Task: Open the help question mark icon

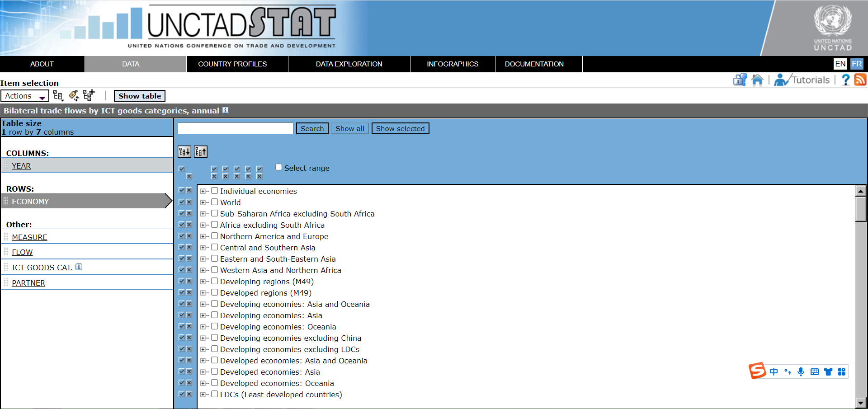Action: pos(845,80)
